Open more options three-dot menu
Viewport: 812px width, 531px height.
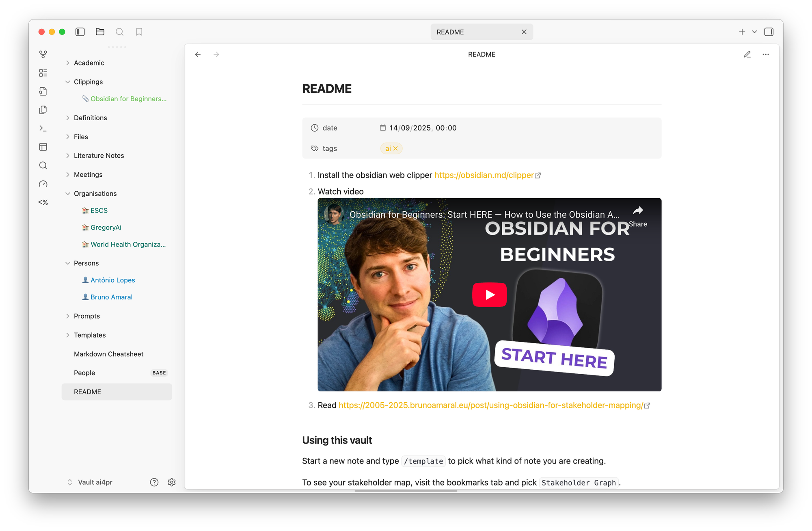pyautogui.click(x=766, y=54)
